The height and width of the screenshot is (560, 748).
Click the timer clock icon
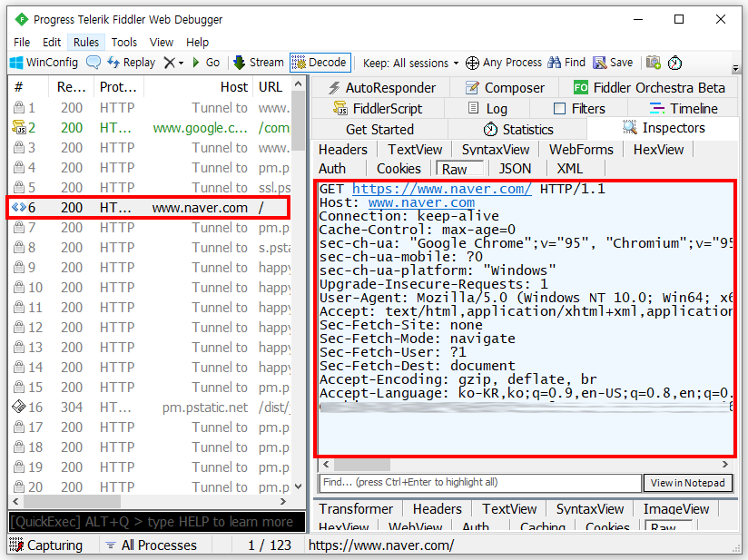675,63
